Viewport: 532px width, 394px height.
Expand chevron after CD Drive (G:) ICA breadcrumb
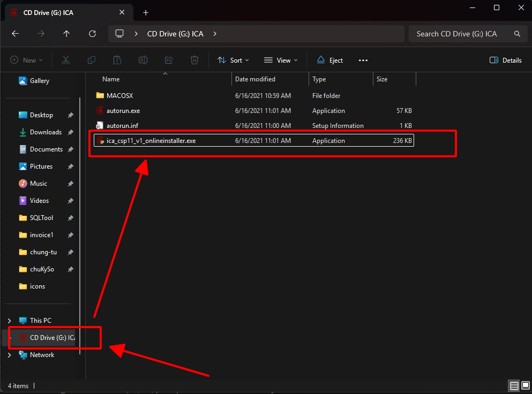pos(215,34)
